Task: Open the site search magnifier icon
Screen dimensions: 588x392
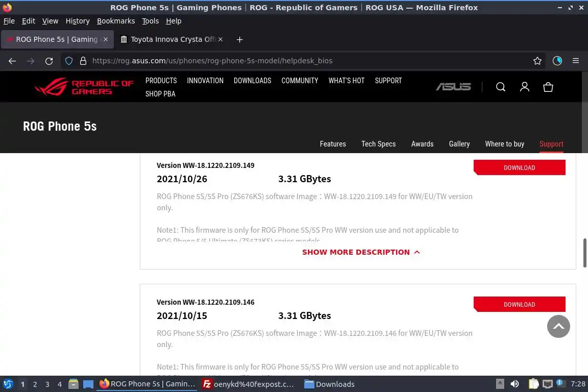Action: click(x=500, y=87)
